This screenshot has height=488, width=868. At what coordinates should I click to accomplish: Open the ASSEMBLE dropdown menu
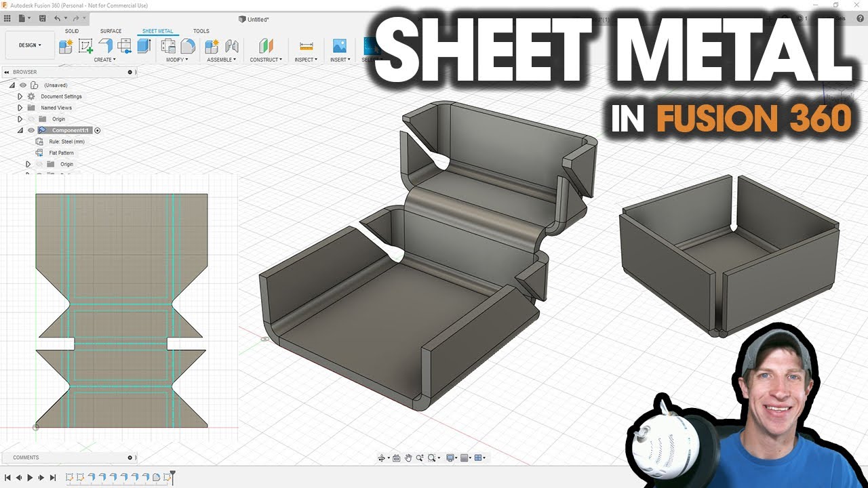click(221, 60)
